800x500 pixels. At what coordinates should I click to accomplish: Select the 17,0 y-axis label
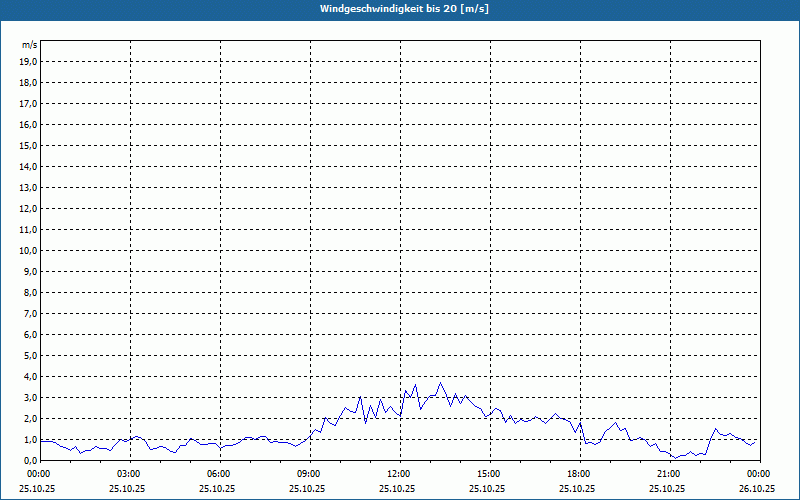[28, 104]
